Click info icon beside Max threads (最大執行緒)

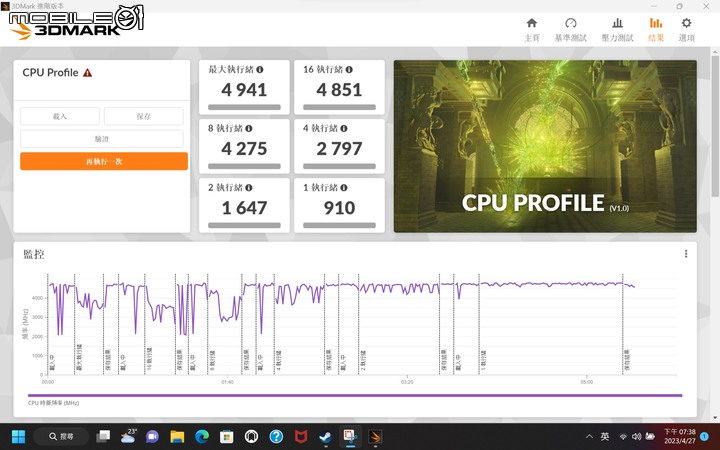point(260,69)
